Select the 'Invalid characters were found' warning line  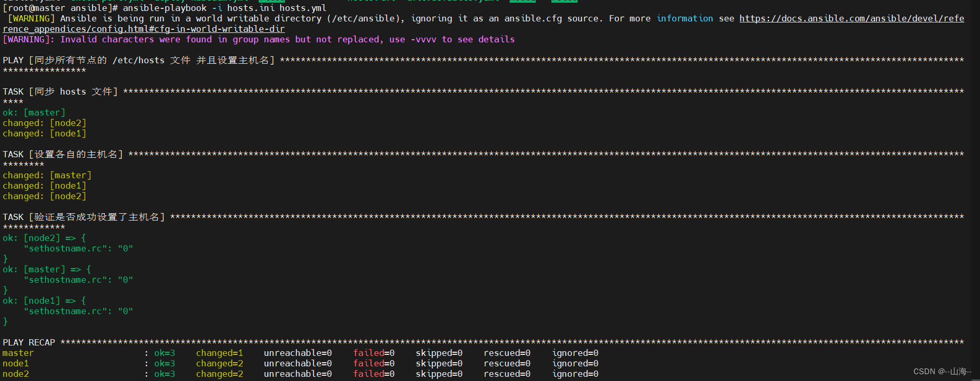pyautogui.click(x=259, y=40)
